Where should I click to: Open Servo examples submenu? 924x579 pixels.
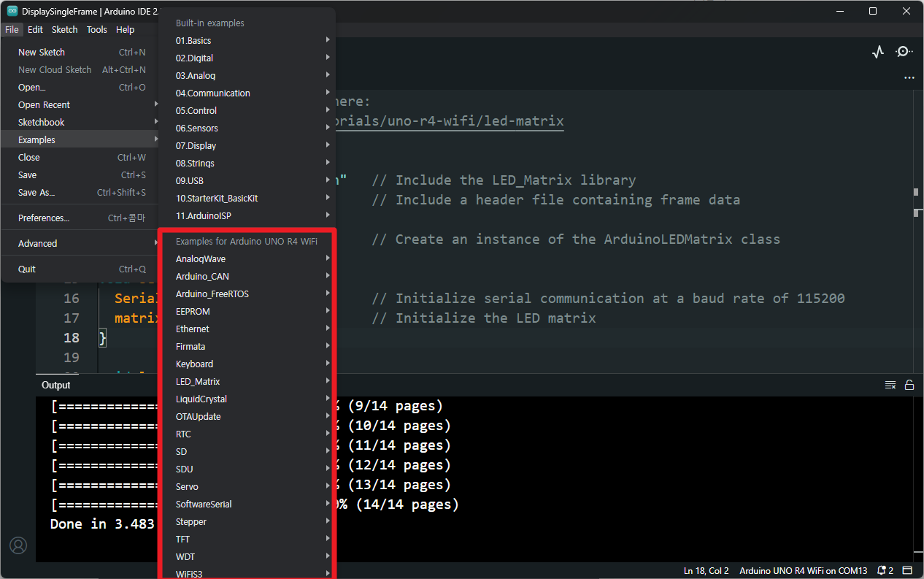click(247, 487)
